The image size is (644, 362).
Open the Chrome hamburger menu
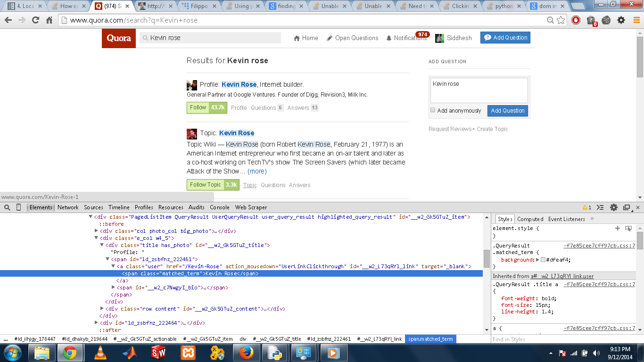[636, 20]
